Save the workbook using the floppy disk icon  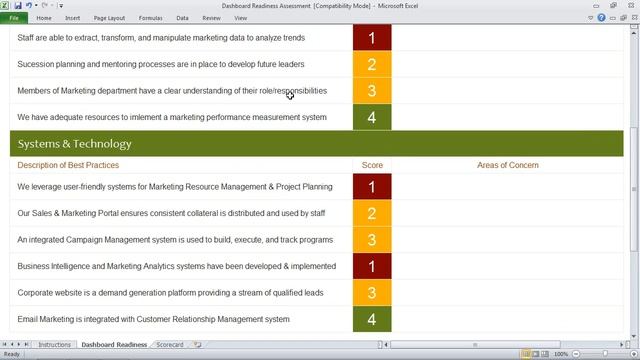click(x=18, y=6)
